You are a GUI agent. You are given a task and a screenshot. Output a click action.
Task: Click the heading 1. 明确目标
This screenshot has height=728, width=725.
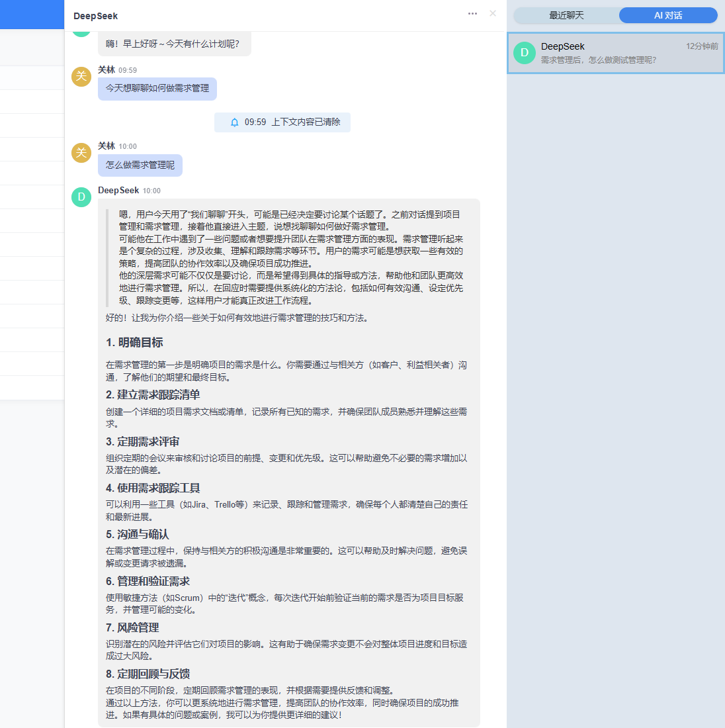pyautogui.click(x=134, y=343)
